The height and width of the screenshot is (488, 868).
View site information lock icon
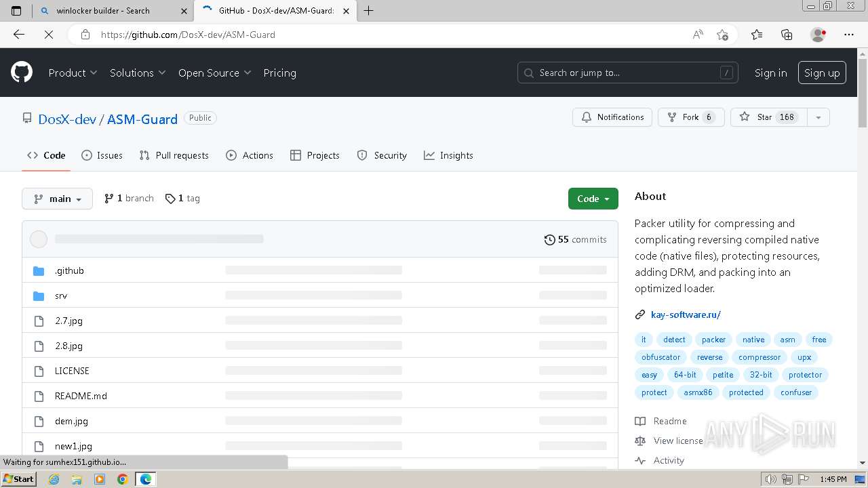click(x=85, y=35)
